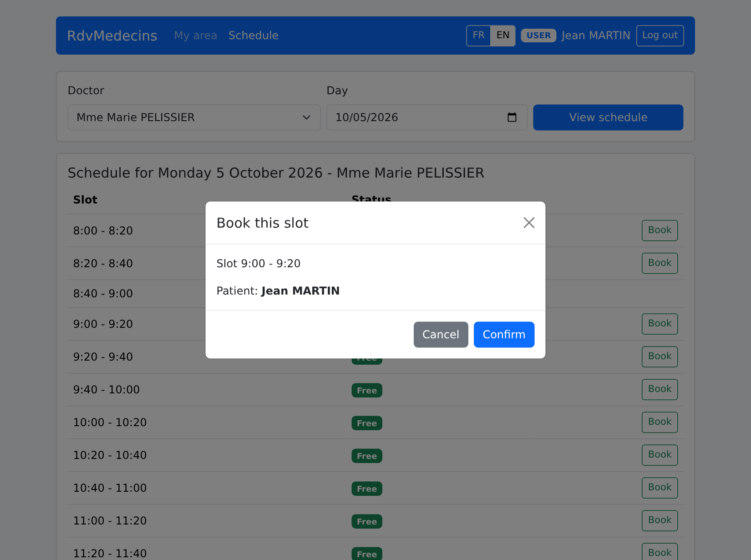
Task: Book the 10:40 - 11:00 slot
Action: pyautogui.click(x=660, y=488)
